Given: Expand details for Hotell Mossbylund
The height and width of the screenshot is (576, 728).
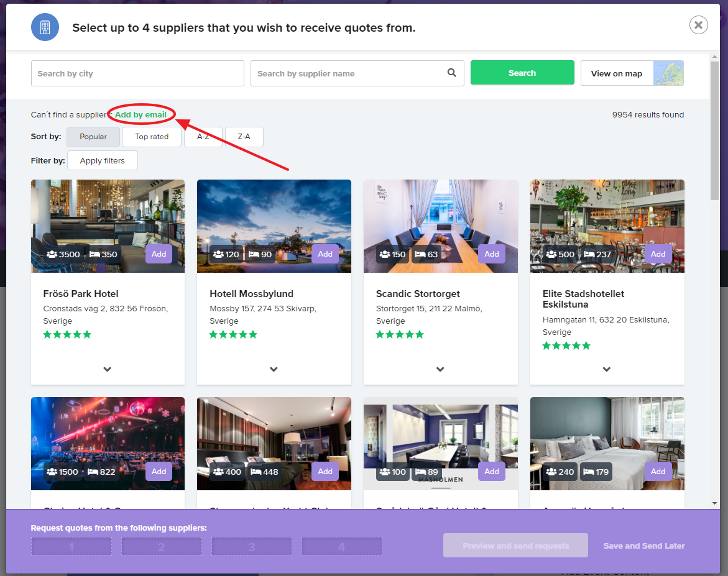Looking at the screenshot, I should pos(274,370).
